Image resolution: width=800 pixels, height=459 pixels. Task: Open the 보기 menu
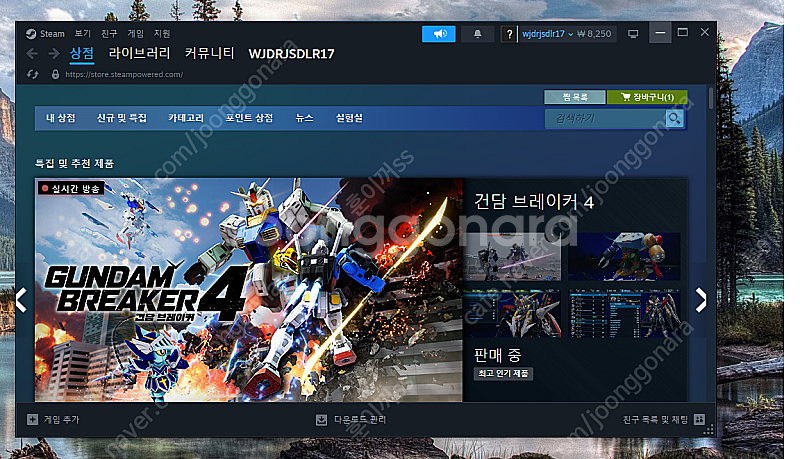point(83,34)
